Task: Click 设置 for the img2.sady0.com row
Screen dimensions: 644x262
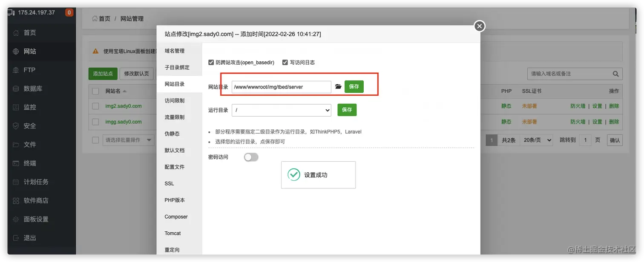Action: click(x=597, y=106)
